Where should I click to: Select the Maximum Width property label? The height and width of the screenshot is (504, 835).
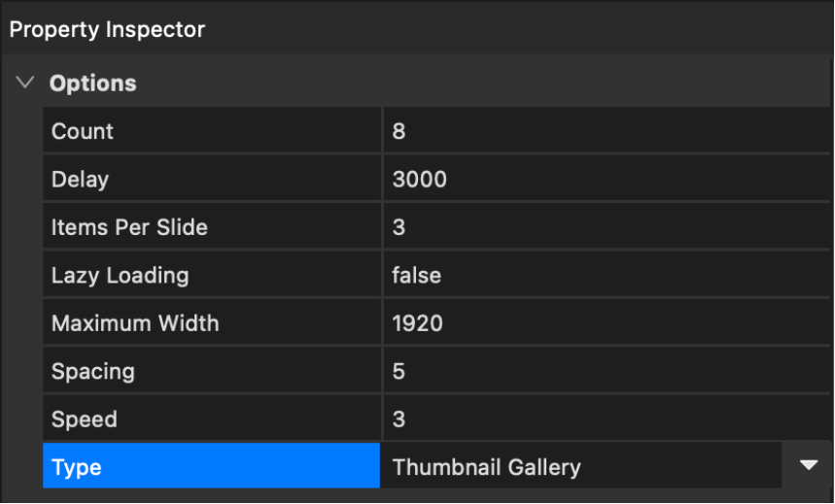135,323
